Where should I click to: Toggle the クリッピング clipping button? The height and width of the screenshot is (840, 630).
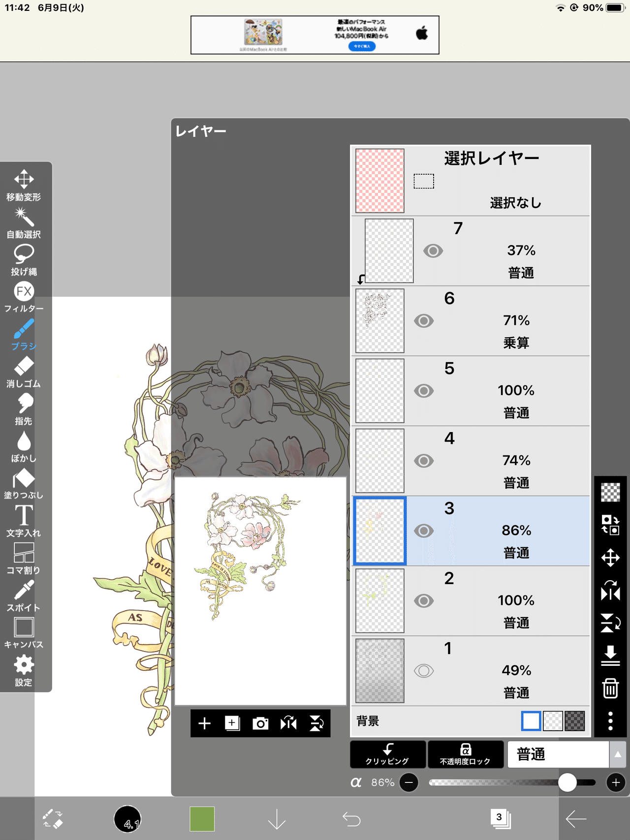[x=388, y=754]
